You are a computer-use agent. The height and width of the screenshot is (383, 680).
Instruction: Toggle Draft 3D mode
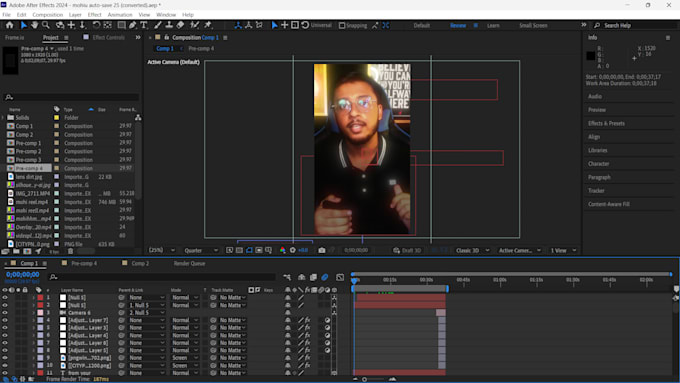(407, 250)
